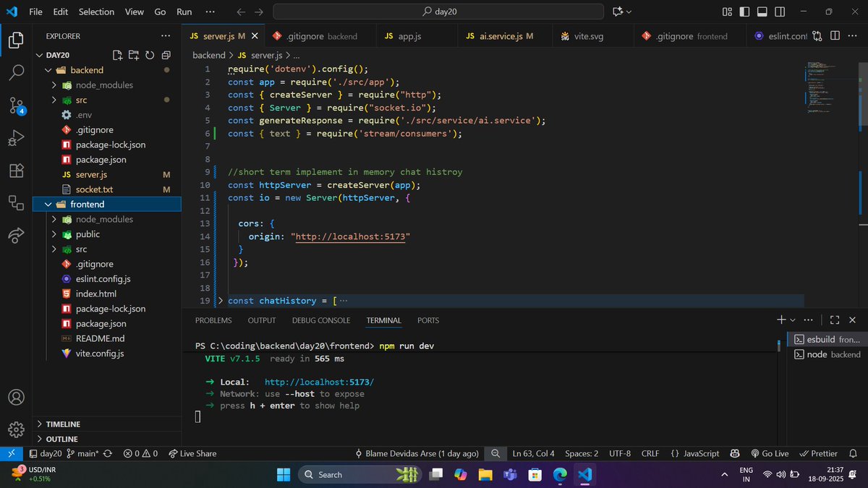Open the Accounts icon in activity bar
Viewport: 868px width, 488px height.
(x=16, y=398)
